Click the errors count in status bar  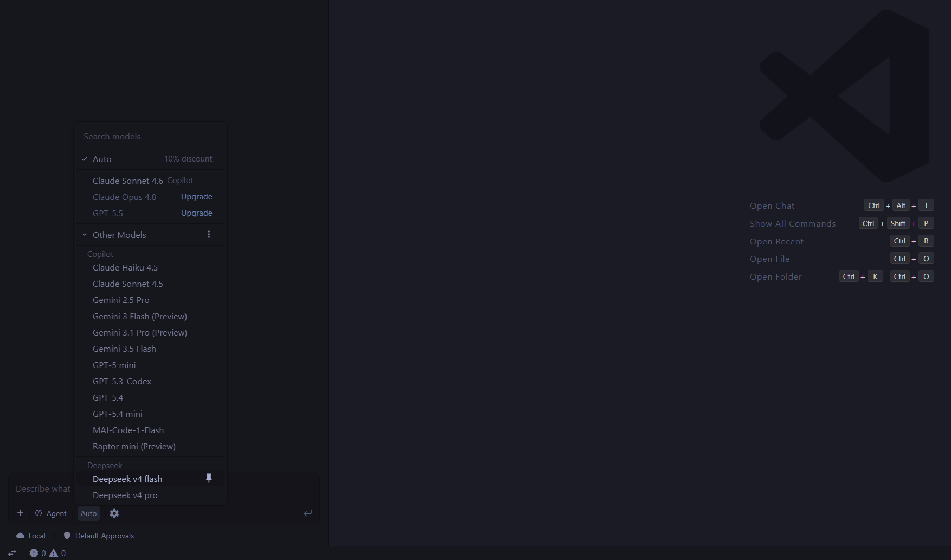click(x=37, y=553)
